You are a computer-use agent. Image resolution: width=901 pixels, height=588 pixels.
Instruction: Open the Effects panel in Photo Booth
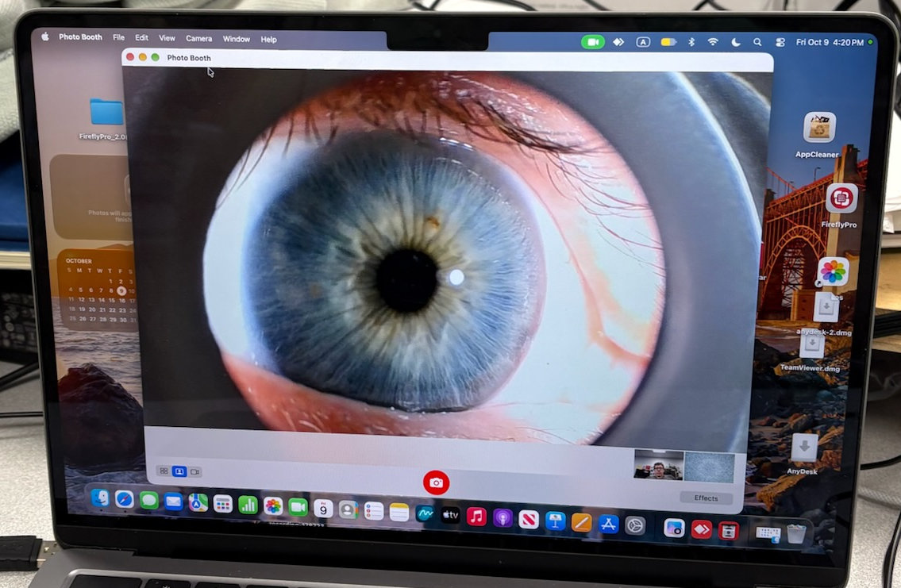(706, 498)
